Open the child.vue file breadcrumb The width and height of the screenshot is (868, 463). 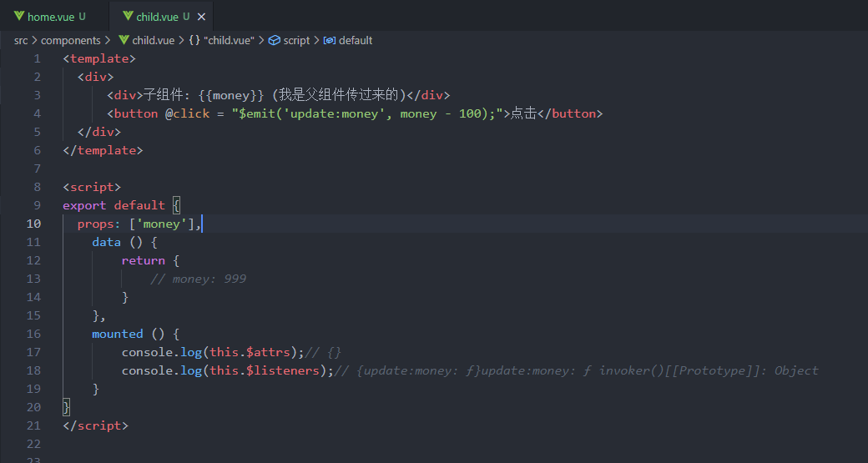(x=153, y=40)
